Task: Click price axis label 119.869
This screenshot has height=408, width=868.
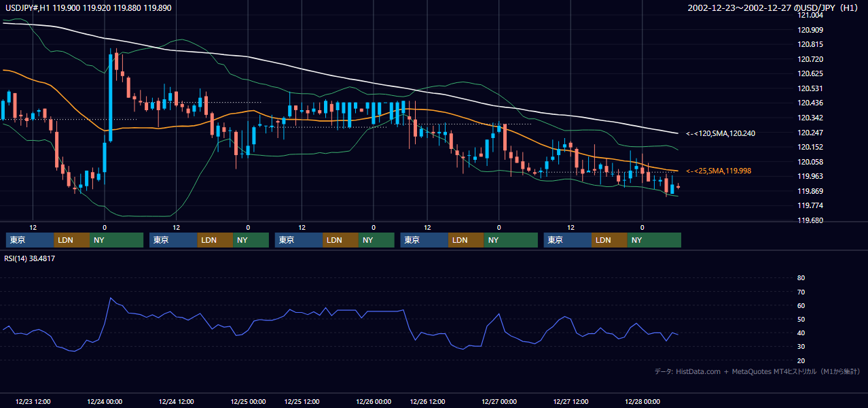Action: point(810,191)
